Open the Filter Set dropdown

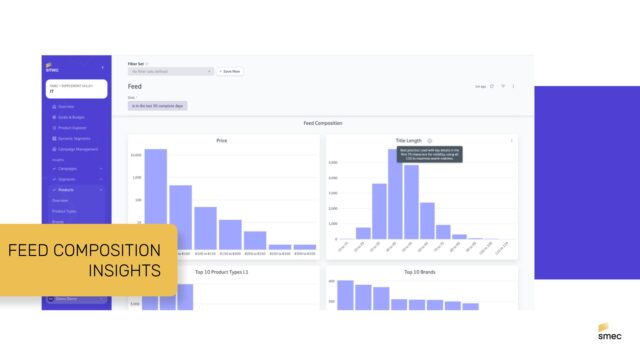coord(171,71)
